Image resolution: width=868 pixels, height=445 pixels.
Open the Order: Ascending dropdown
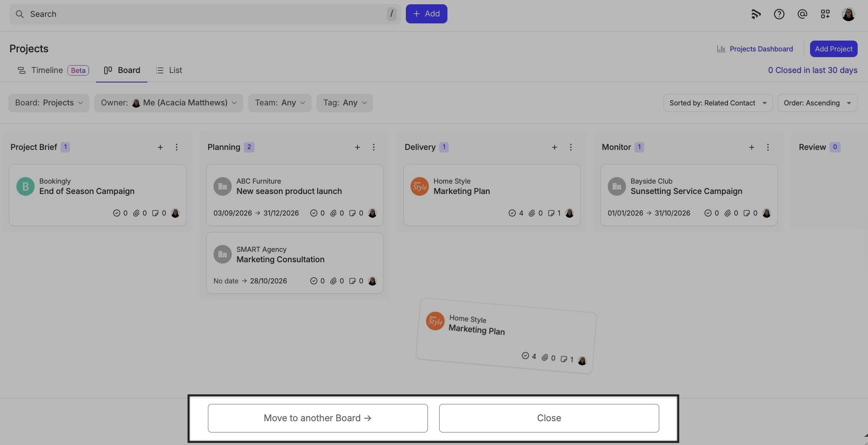click(817, 103)
